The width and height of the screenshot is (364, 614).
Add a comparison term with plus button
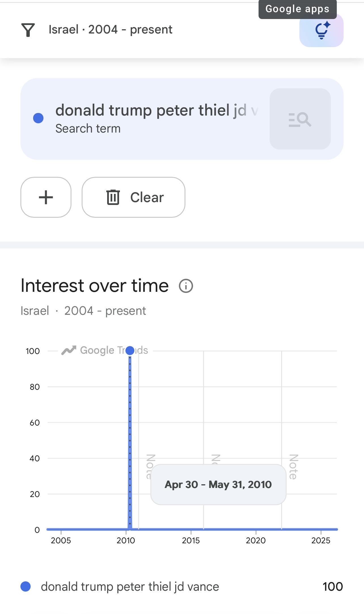point(46,197)
